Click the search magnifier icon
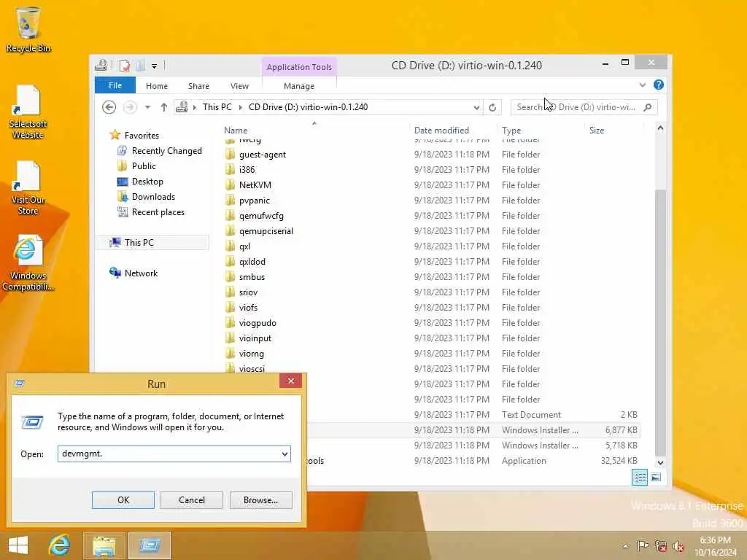 [x=648, y=107]
